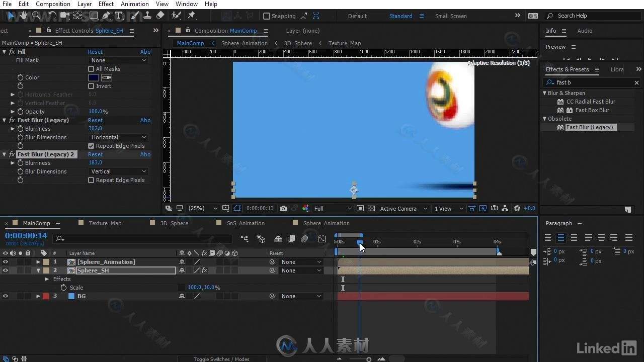Pick Fill color with eyedropper

tap(106, 77)
